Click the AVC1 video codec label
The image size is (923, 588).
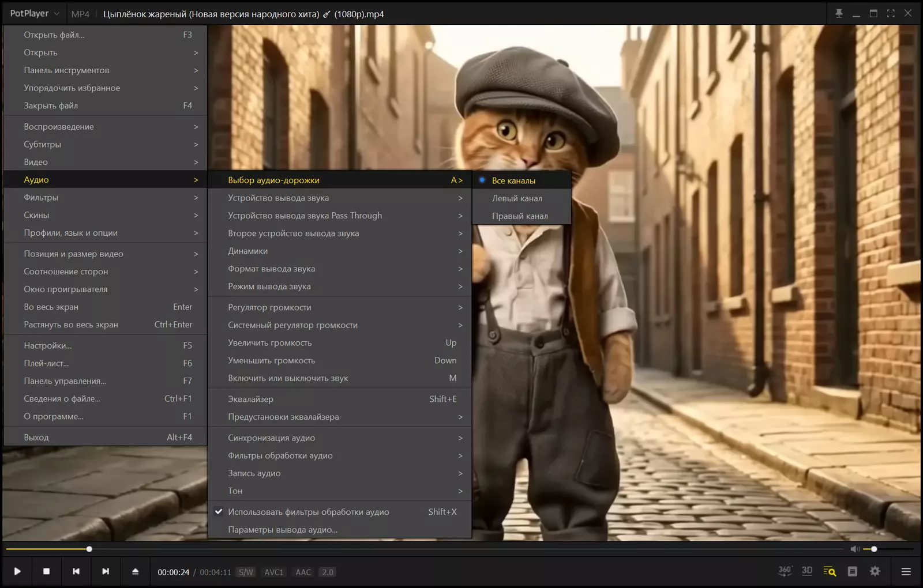pos(274,572)
